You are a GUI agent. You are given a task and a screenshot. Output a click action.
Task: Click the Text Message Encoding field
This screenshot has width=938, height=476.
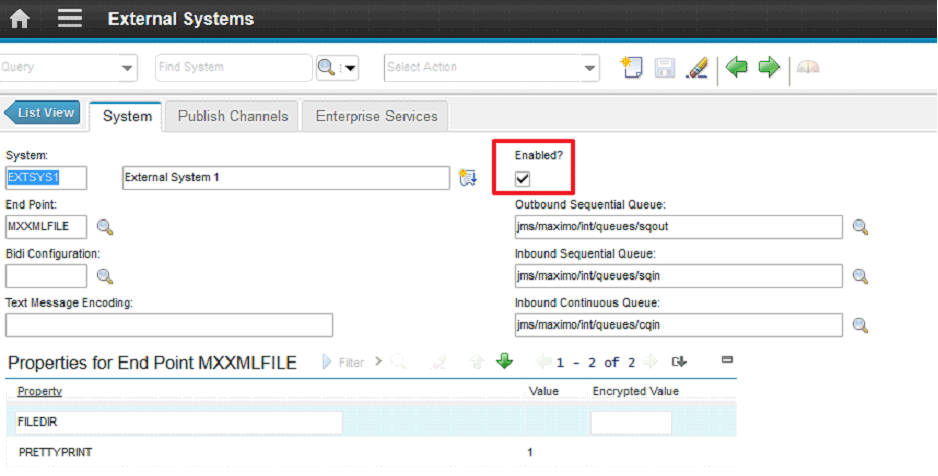pos(169,325)
